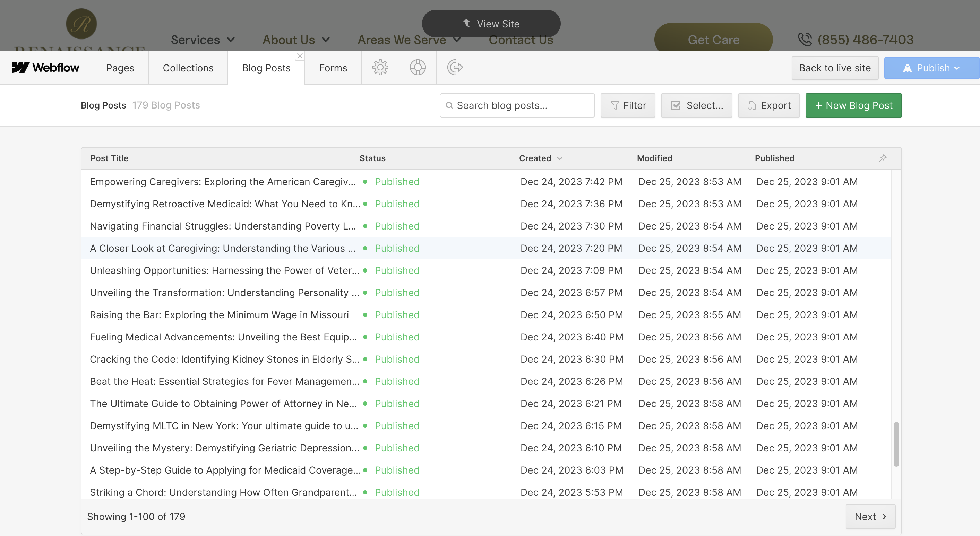Sort by Created column arrow
Viewport: 980px width, 536px height.
coord(560,158)
